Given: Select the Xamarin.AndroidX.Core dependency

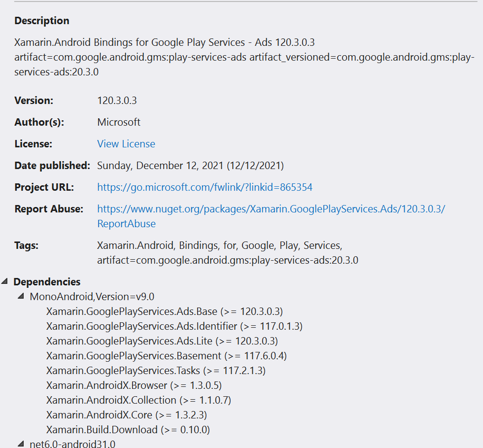Looking at the screenshot, I should click(127, 414).
